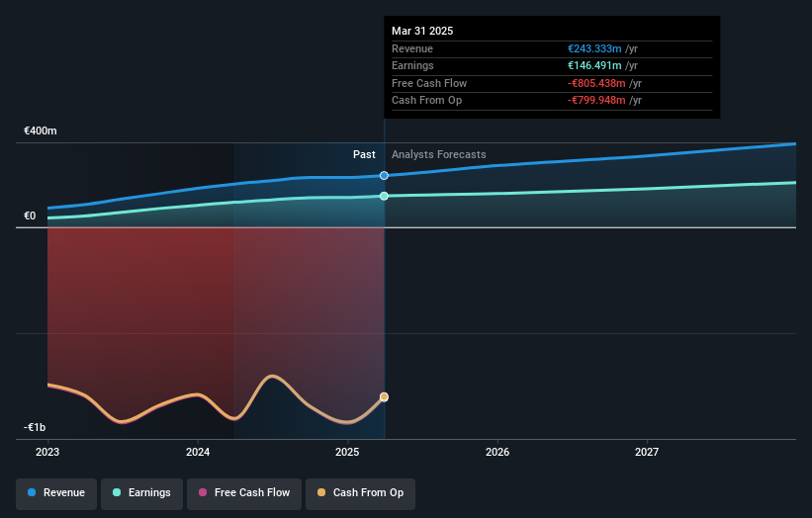Image resolution: width=812 pixels, height=518 pixels.
Task: Click the €146.491m earnings value
Action: tap(594, 65)
